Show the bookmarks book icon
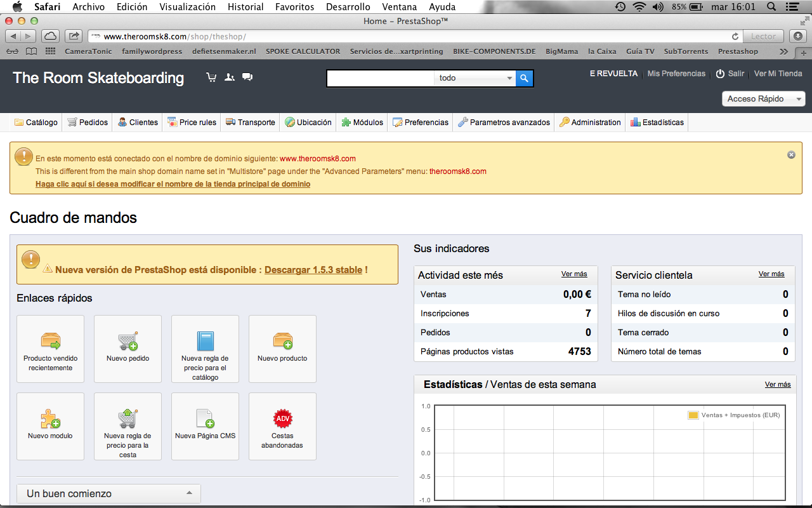 (31, 51)
